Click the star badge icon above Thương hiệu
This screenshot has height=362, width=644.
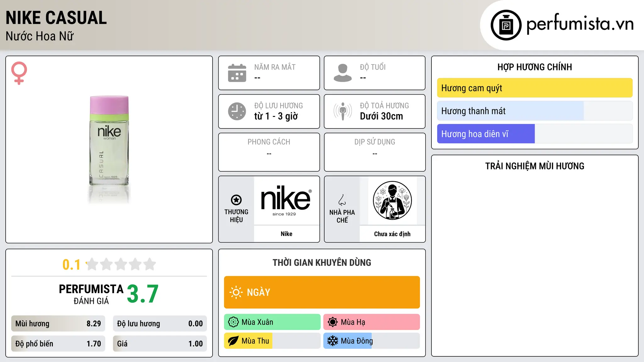[x=236, y=200]
